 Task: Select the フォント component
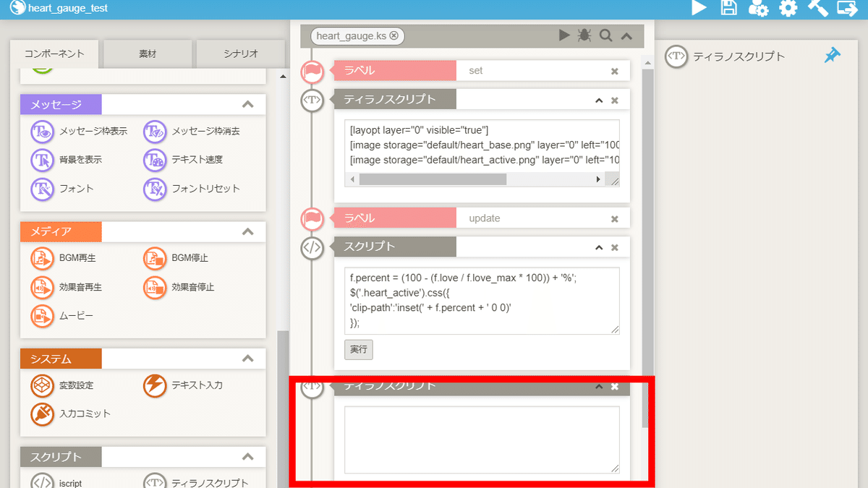tap(62, 189)
